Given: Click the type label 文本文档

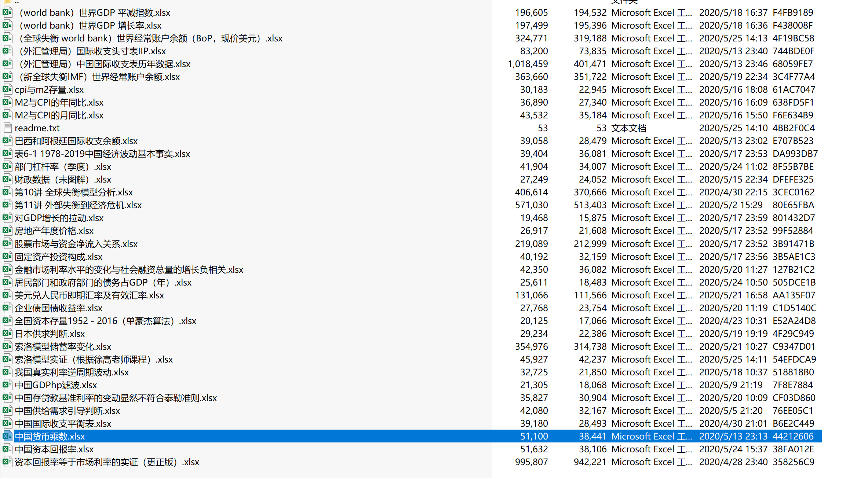Looking at the screenshot, I should (629, 128).
